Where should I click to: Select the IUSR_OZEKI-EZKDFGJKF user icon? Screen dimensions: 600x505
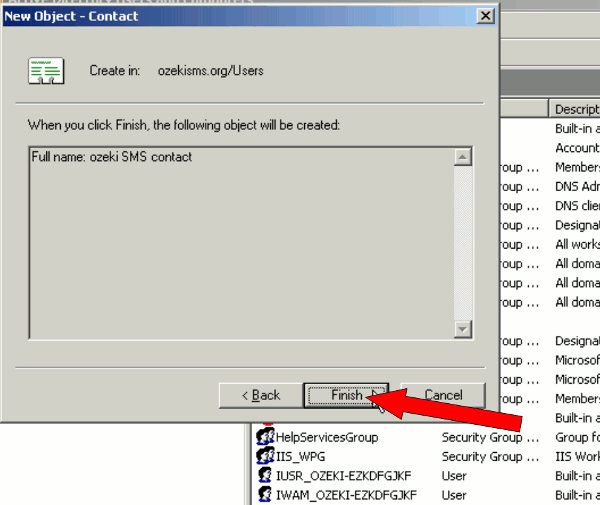[x=265, y=475]
